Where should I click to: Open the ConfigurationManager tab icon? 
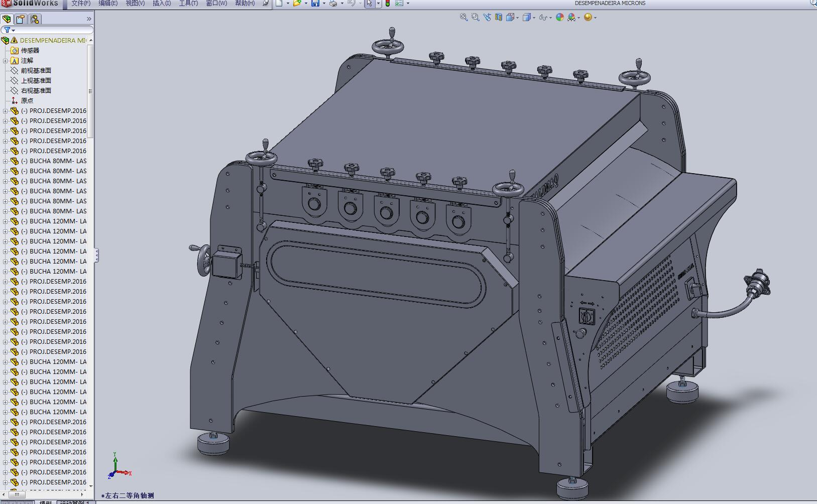34,19
